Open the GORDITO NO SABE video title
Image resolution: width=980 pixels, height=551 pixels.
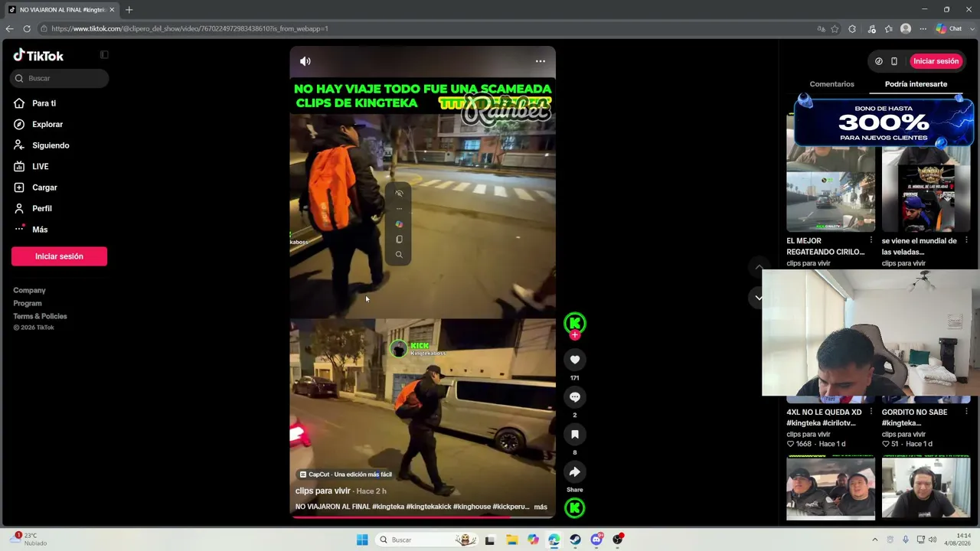(x=916, y=417)
